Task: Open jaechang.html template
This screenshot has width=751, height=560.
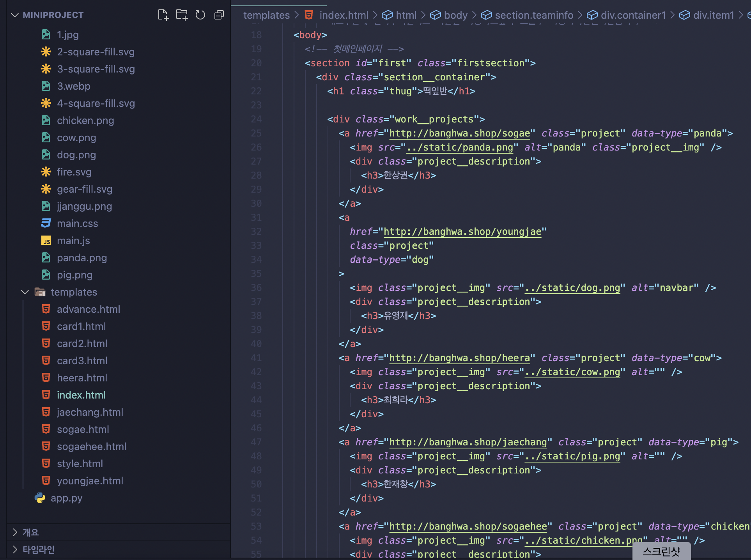Action: click(x=90, y=412)
